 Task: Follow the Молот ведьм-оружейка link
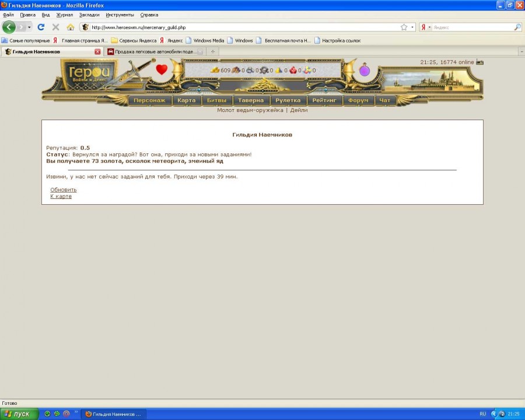(x=250, y=110)
